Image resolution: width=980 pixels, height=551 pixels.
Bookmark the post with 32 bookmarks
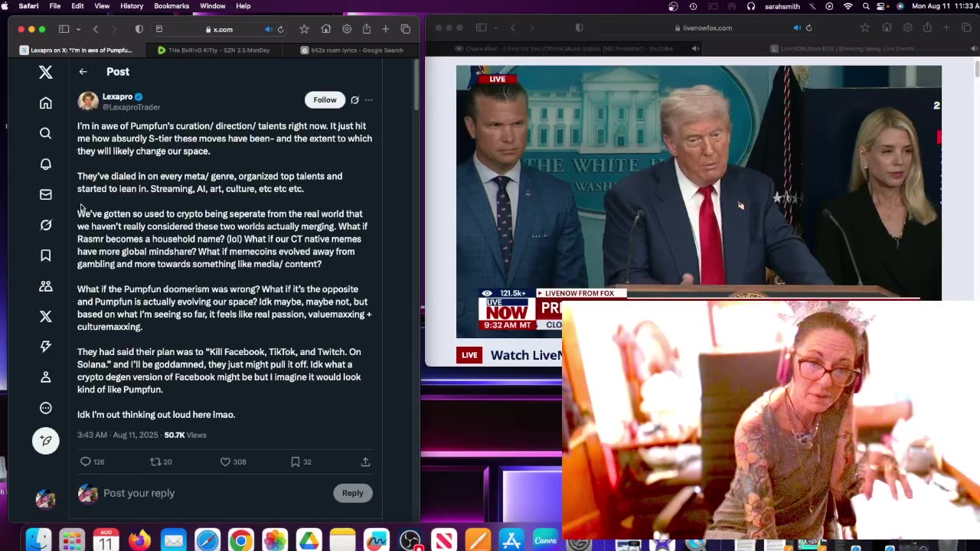295,461
